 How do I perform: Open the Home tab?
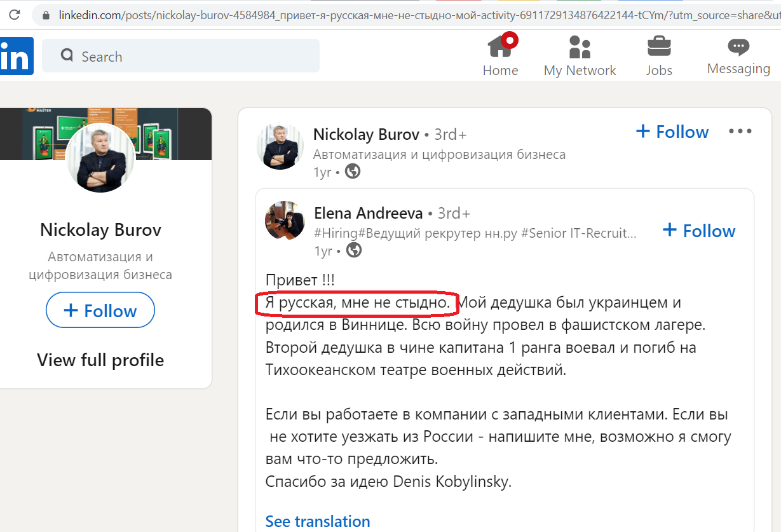click(501, 56)
